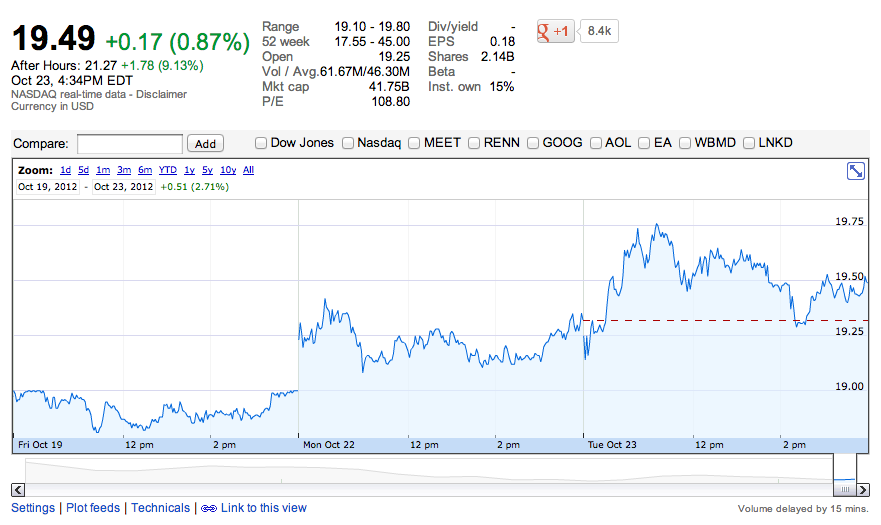Click the 8.4k plus-one count bubble

point(599,31)
